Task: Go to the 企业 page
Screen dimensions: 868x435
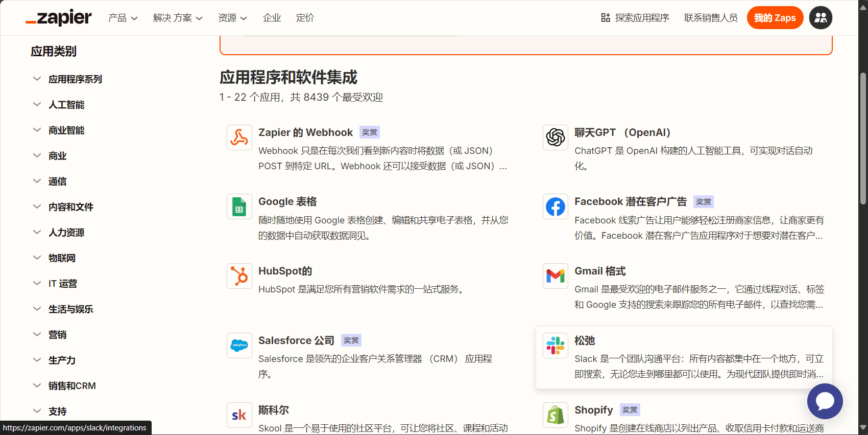Action: point(272,18)
